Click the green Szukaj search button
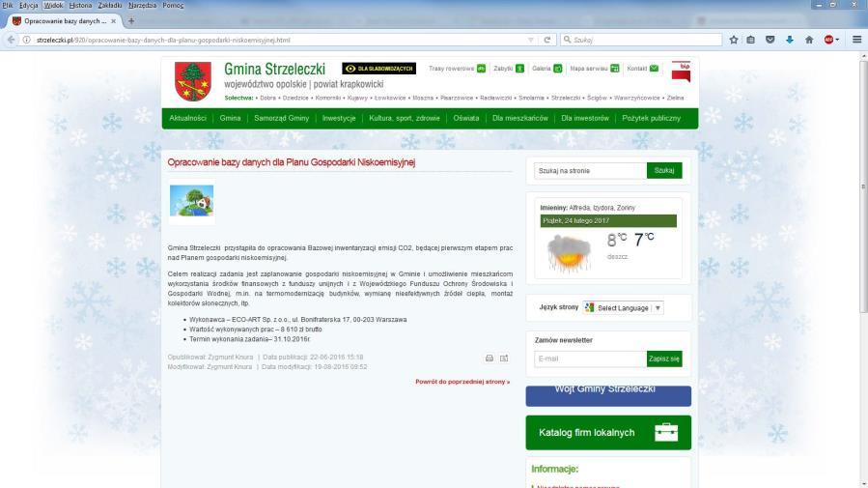The image size is (868, 488). click(664, 171)
